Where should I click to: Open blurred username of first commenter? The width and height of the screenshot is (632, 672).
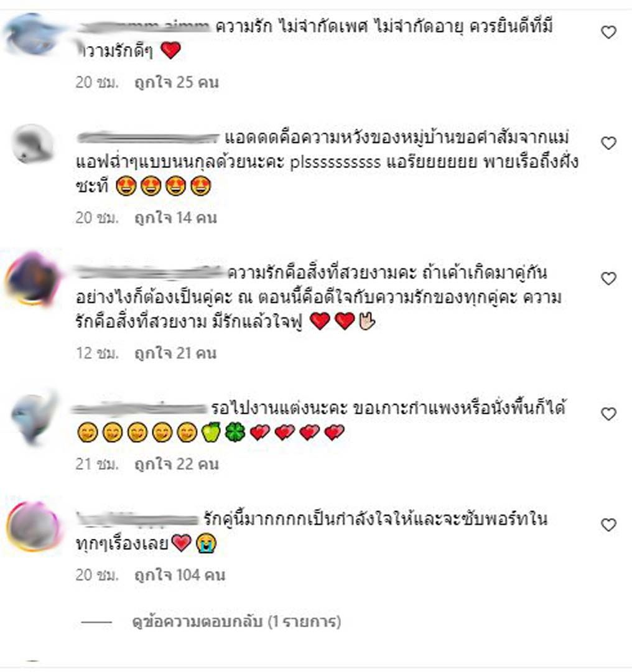click(x=144, y=27)
